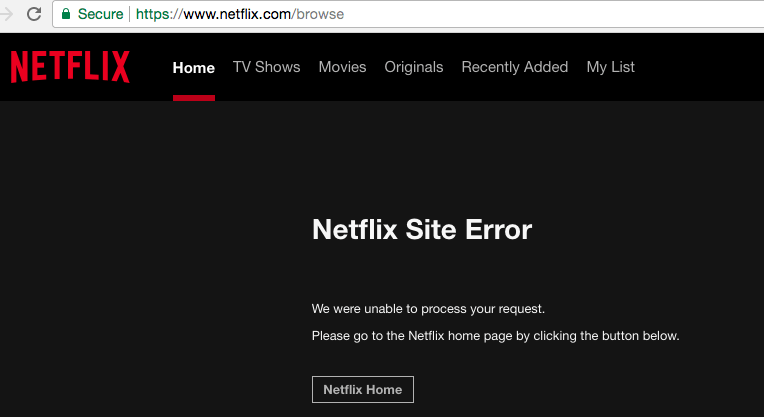Select the Originals navigation item
The height and width of the screenshot is (417, 764).
414,67
